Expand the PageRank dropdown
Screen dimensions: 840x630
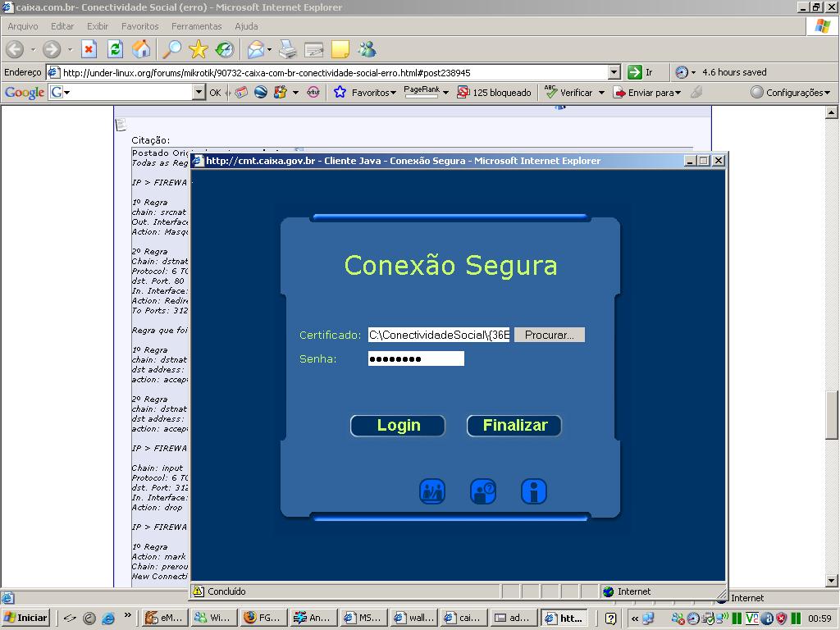pyautogui.click(x=445, y=93)
